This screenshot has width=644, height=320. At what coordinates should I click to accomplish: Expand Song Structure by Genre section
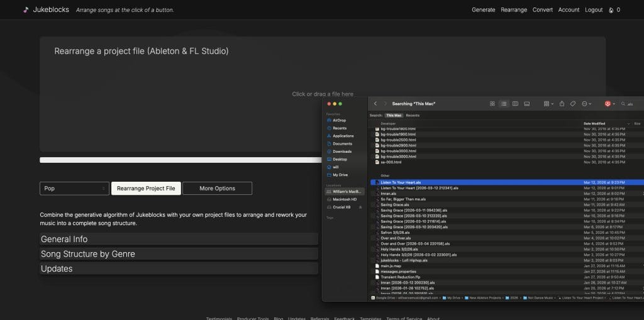point(179,254)
